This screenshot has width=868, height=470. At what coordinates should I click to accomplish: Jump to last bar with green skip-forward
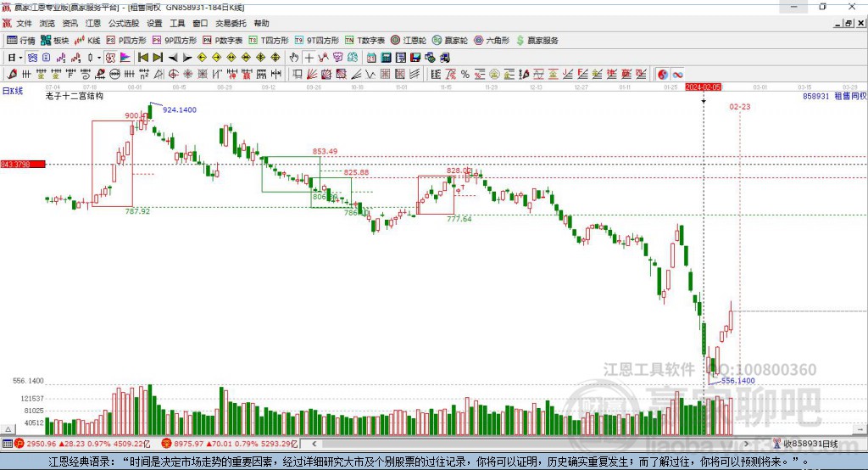pyautogui.click(x=158, y=58)
